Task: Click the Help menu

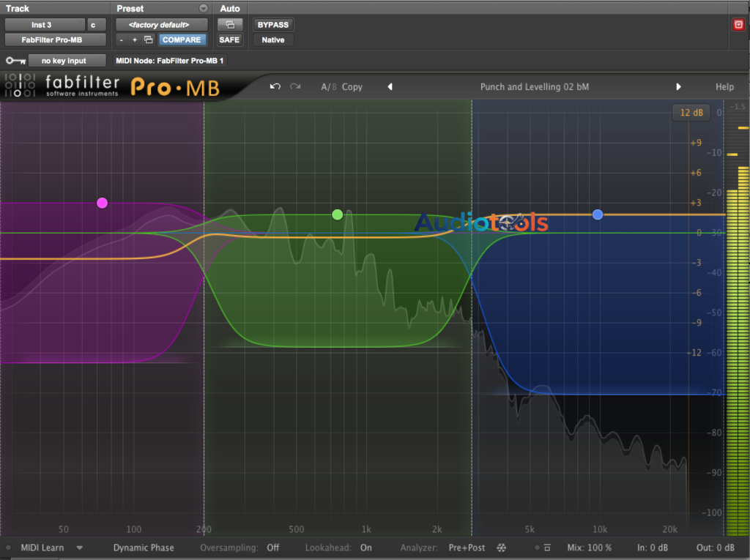Action: pos(724,86)
